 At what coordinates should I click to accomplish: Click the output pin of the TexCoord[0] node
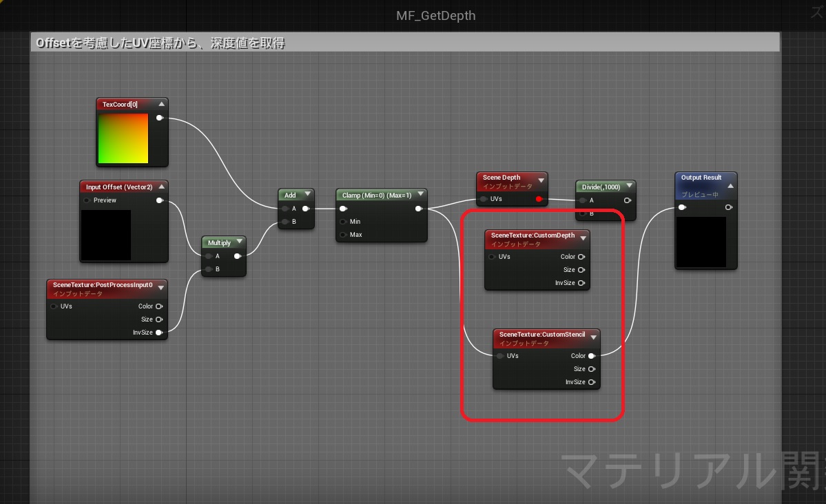point(160,117)
